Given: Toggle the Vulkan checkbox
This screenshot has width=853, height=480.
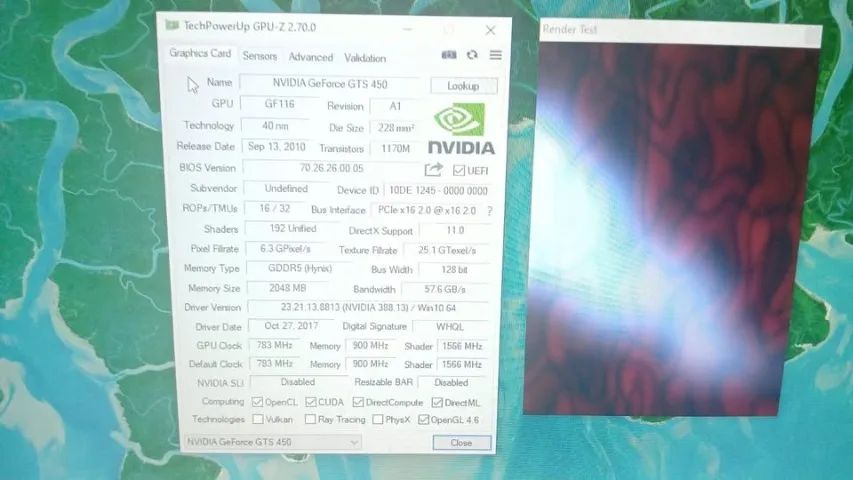Looking at the screenshot, I should click(258, 419).
